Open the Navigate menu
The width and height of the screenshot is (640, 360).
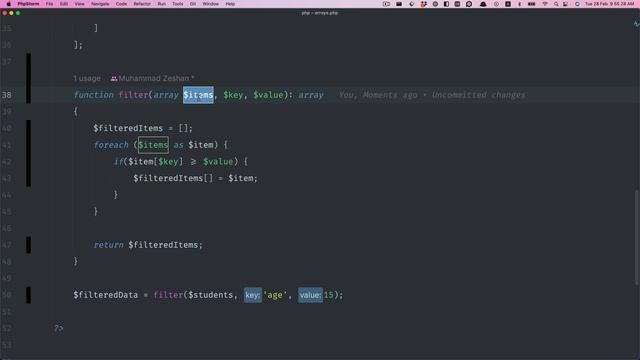[100, 4]
